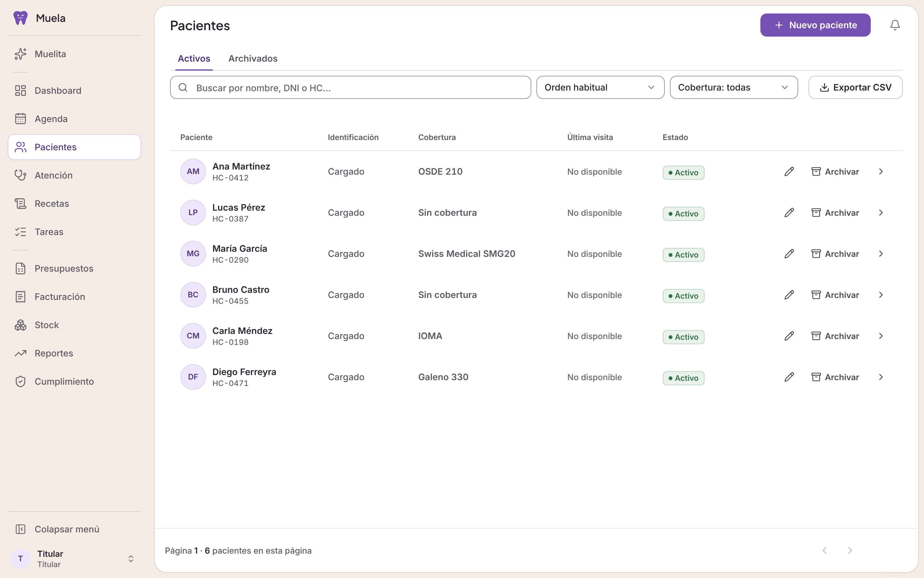
Task: Switch to the Archivados tab
Action: tap(253, 58)
